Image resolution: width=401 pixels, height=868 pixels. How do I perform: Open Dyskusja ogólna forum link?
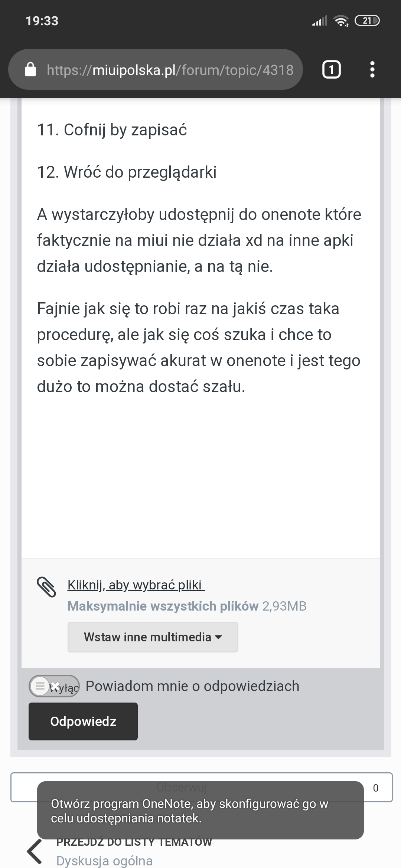click(x=104, y=861)
